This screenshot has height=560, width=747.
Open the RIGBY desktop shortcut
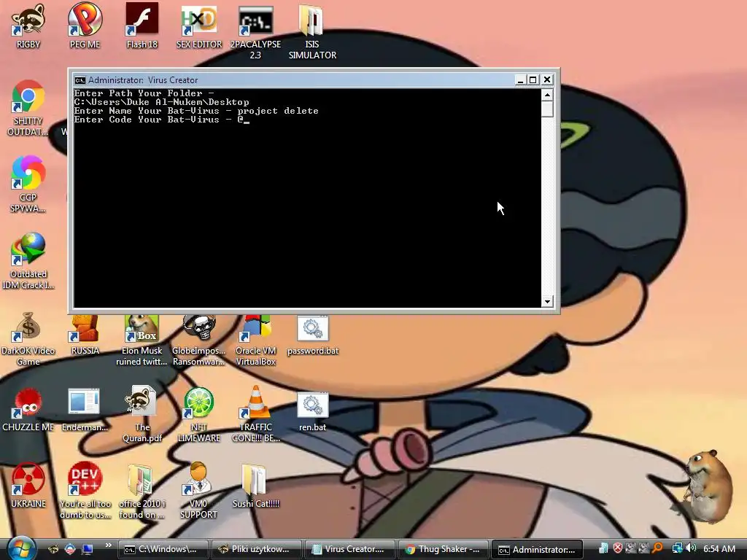click(x=28, y=26)
